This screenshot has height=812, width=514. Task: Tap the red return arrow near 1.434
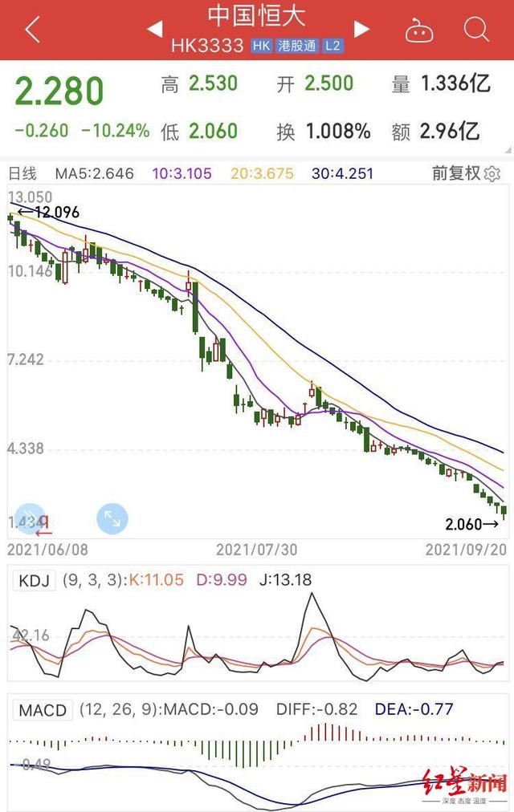[44, 525]
